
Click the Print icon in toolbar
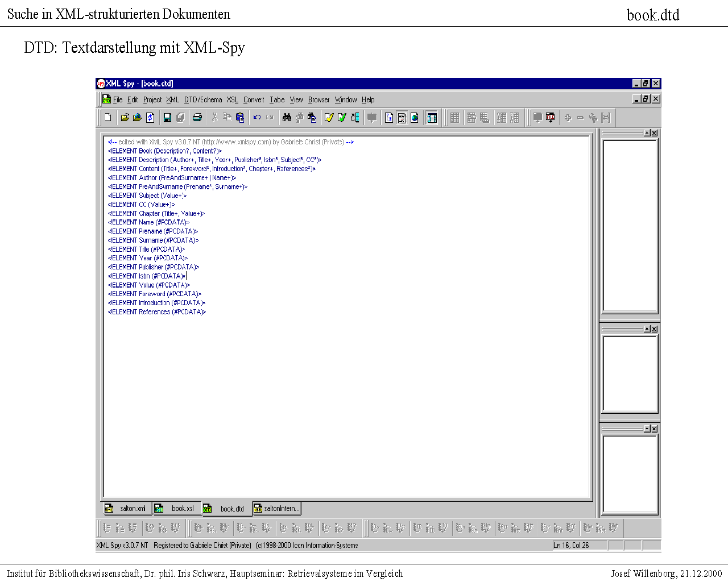point(197,118)
